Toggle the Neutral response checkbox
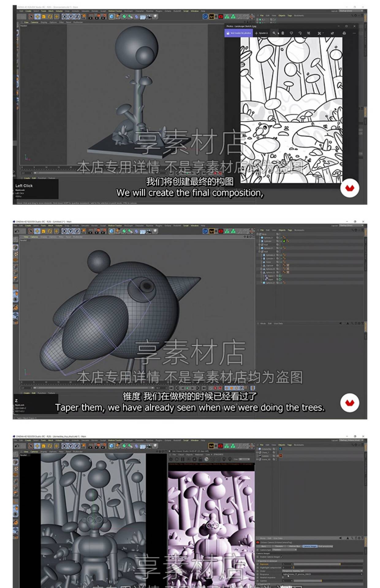 tap(283, 578)
